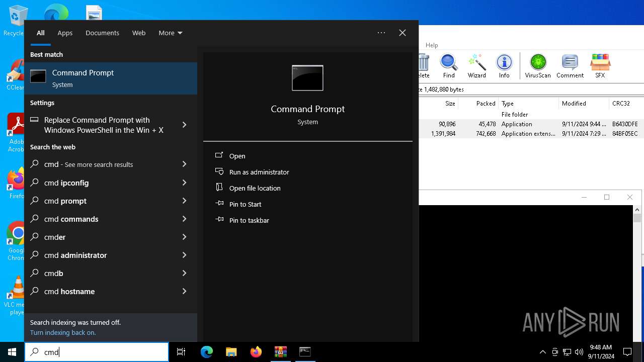Switch to the Web search tab
The height and width of the screenshot is (362, 644).
pyautogui.click(x=139, y=33)
